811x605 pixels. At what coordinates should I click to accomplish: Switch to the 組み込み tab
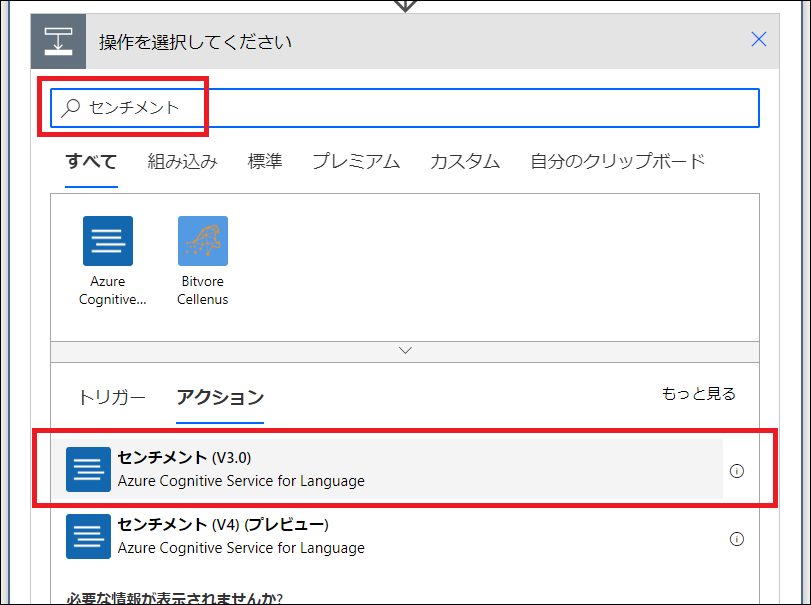183,161
